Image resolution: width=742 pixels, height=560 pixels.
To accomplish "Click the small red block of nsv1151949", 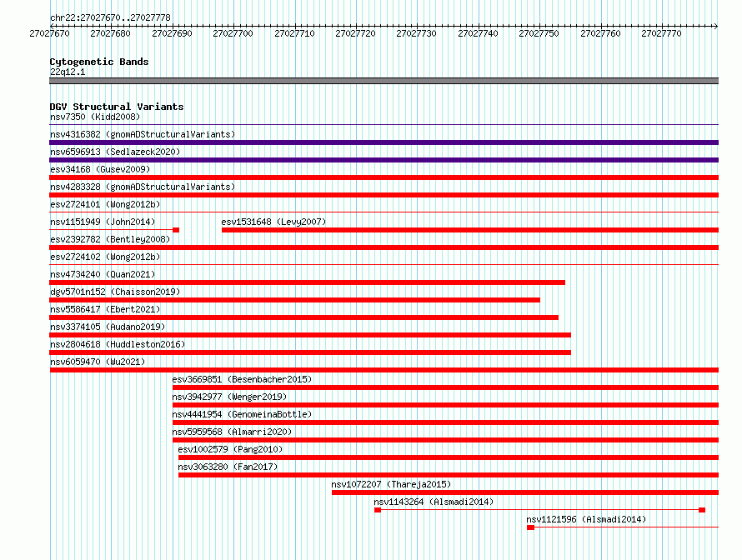I will (176, 230).
